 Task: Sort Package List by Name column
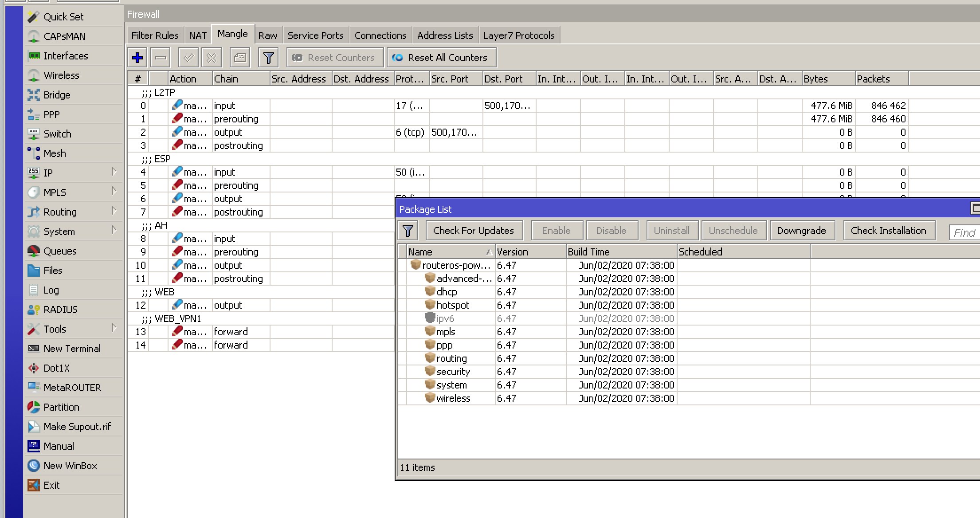(451, 252)
